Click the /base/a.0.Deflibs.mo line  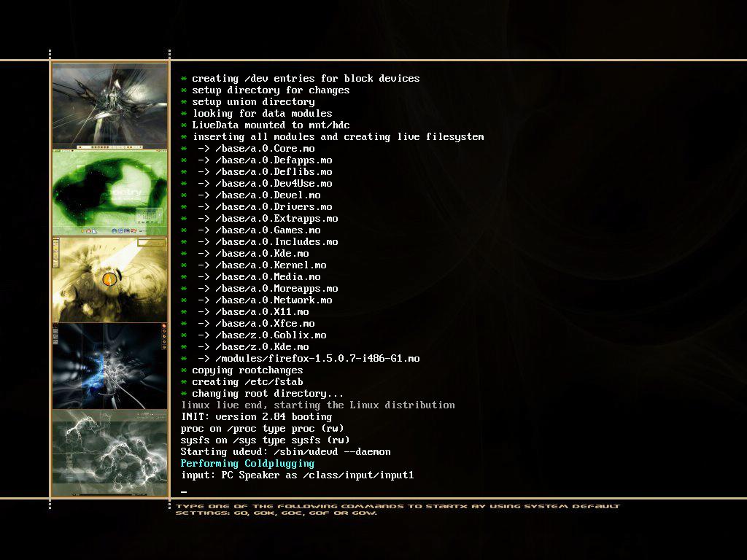click(x=256, y=172)
